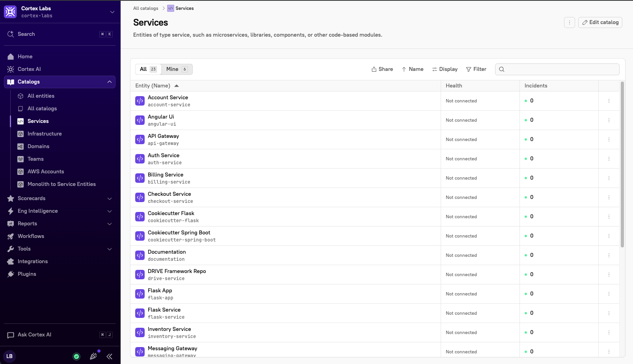This screenshot has height=364, width=633.
Task: Open Cortex AI from the sidebar
Action: click(x=60, y=69)
